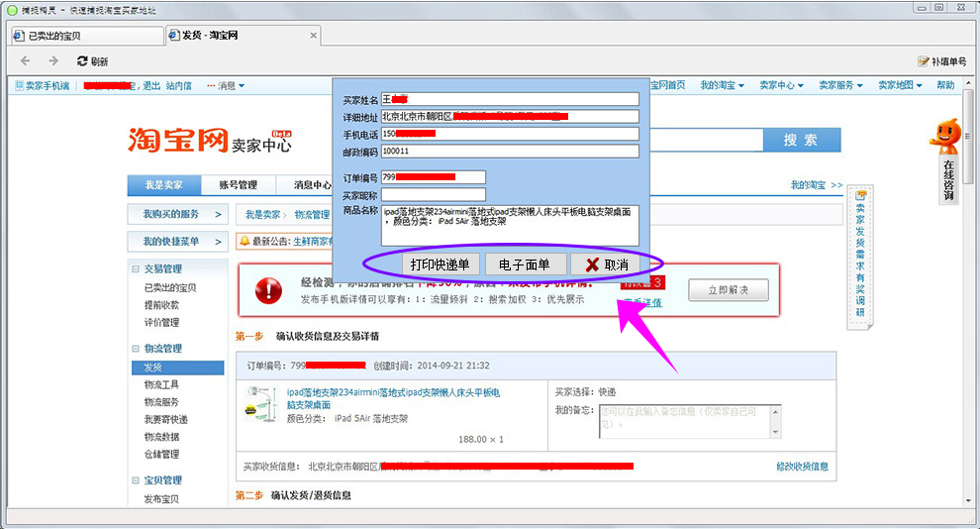Click the 刷新 refresh button
Image resolution: width=980 pixels, height=529 pixels.
click(x=92, y=61)
